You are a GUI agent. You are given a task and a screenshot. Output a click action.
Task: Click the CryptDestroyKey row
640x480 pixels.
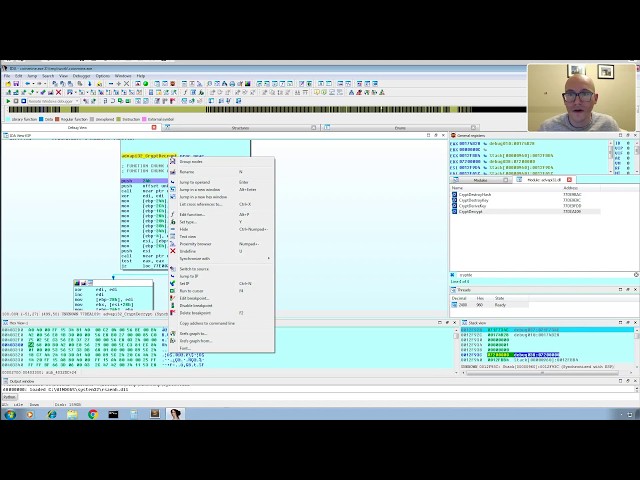click(525, 200)
